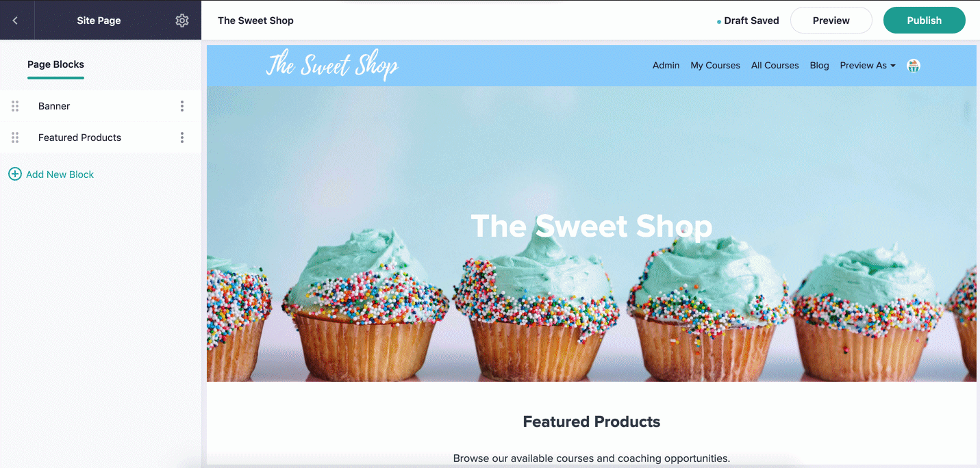This screenshot has height=468, width=980.
Task: Go to My Courses in navigation
Action: click(x=715, y=66)
